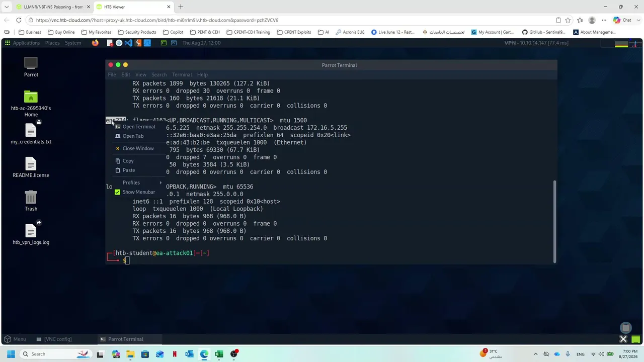Click the Windows Start button
This screenshot has height=362, width=644.
point(11,354)
